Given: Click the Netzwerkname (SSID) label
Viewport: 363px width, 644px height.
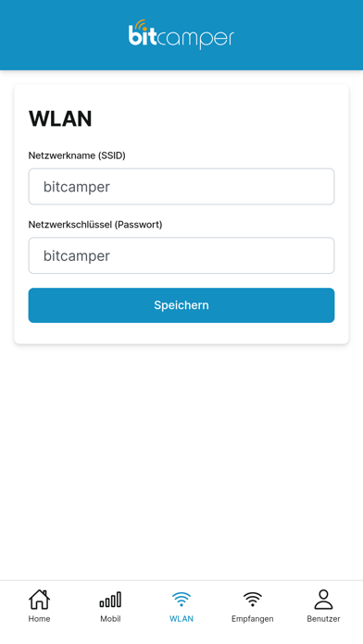Looking at the screenshot, I should pos(77,155).
